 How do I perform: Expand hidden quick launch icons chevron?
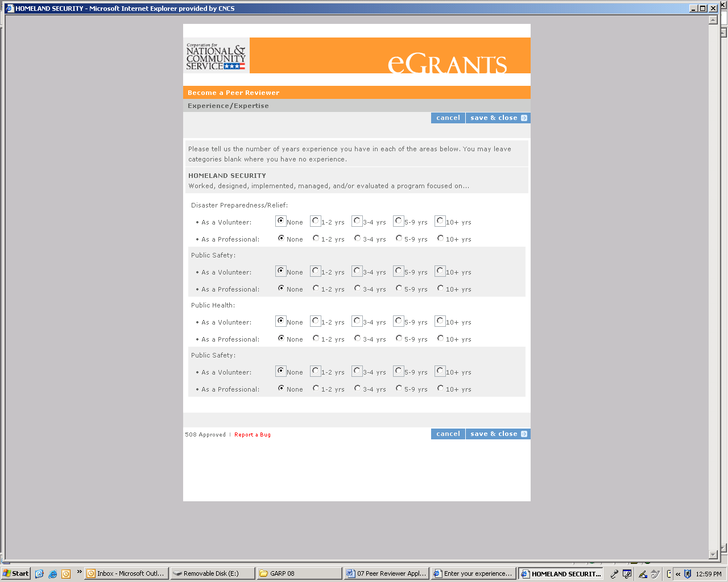tap(79, 572)
